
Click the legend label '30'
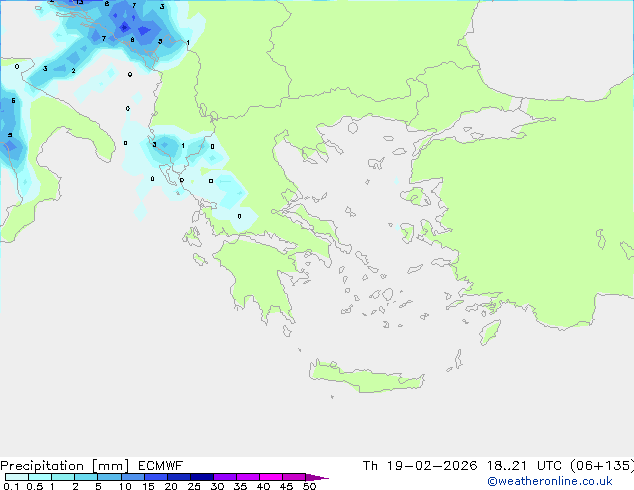point(217,486)
